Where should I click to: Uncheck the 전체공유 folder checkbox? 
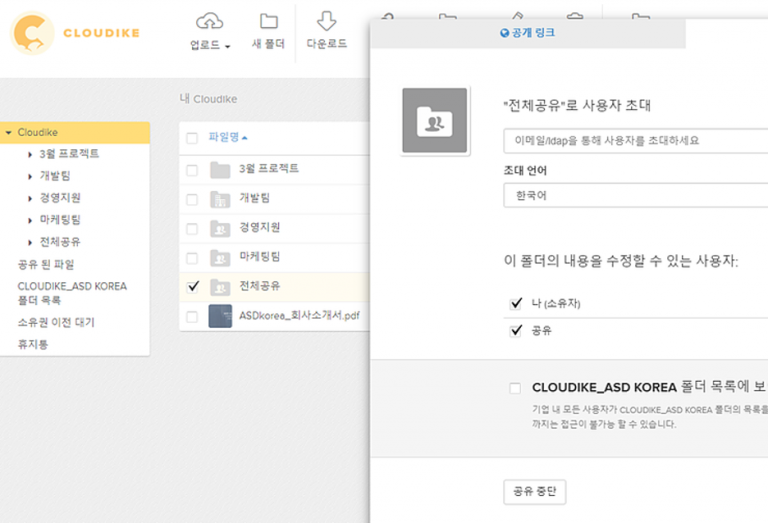point(193,286)
